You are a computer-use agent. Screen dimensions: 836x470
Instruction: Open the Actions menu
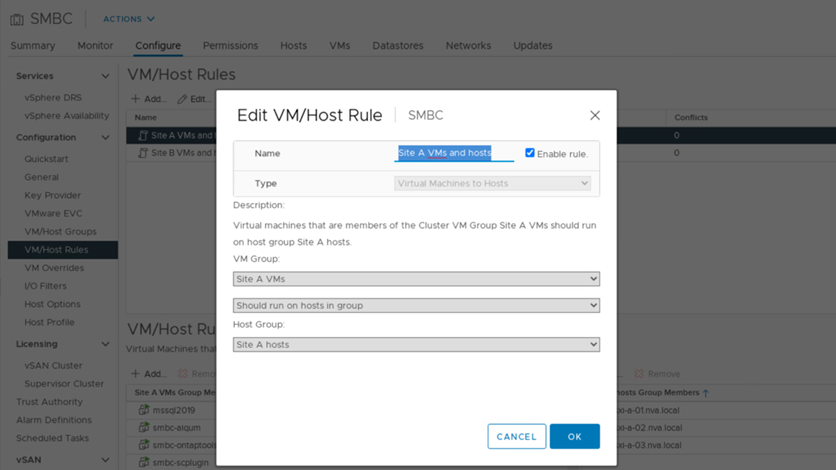point(129,19)
